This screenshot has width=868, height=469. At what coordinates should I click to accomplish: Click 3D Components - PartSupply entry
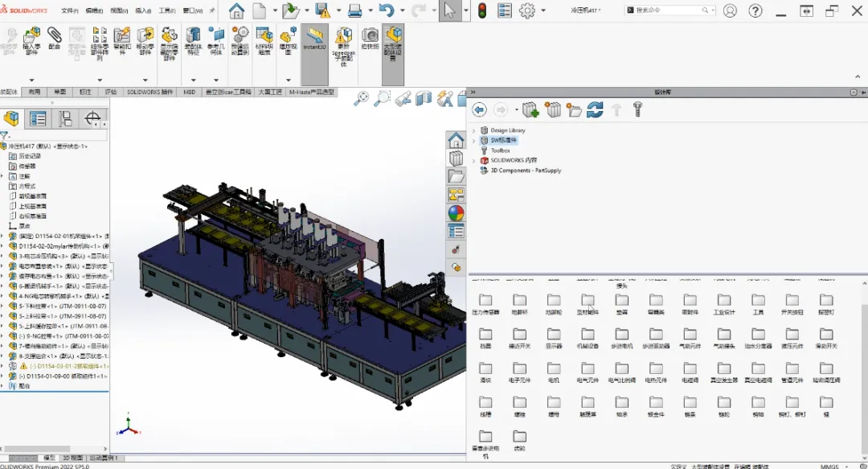pyautogui.click(x=526, y=171)
